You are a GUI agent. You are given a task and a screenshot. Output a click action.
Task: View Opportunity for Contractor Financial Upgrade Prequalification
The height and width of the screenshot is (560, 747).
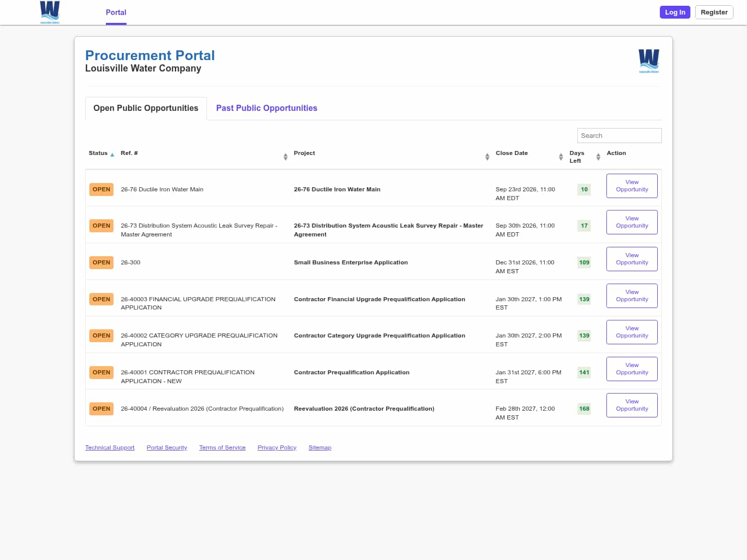coord(632,296)
